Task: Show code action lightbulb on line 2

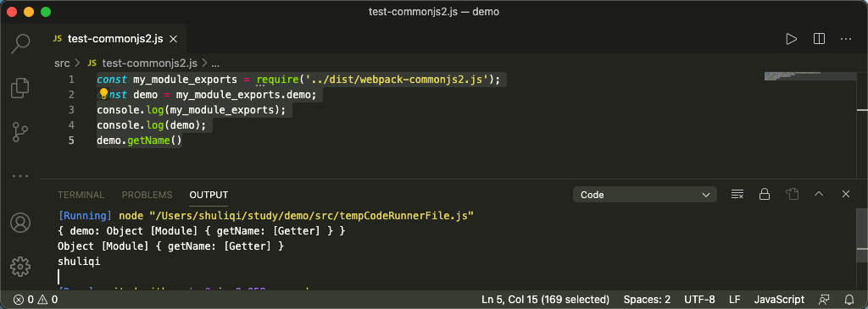Action: point(103,94)
